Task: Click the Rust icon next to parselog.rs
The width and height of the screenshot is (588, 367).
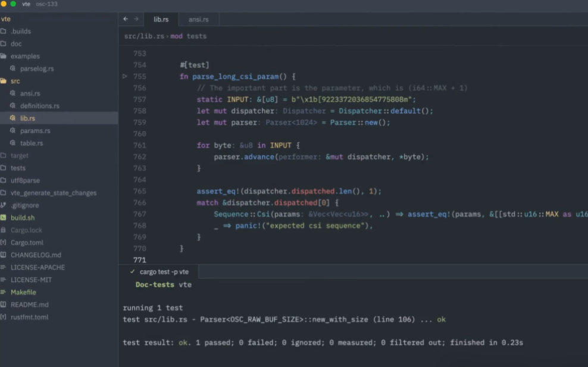Action: point(12,68)
